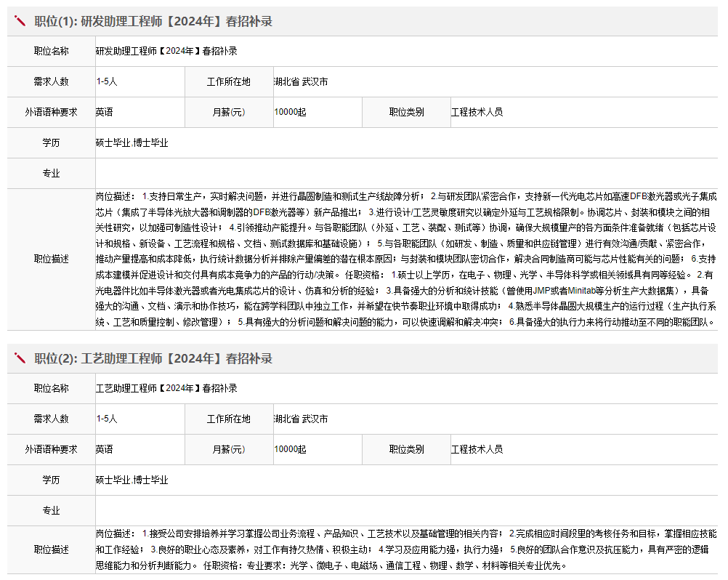The width and height of the screenshot is (728, 580).
Task: Click 湖北省 武汉市 location in position 1
Action: pyautogui.click(x=301, y=81)
